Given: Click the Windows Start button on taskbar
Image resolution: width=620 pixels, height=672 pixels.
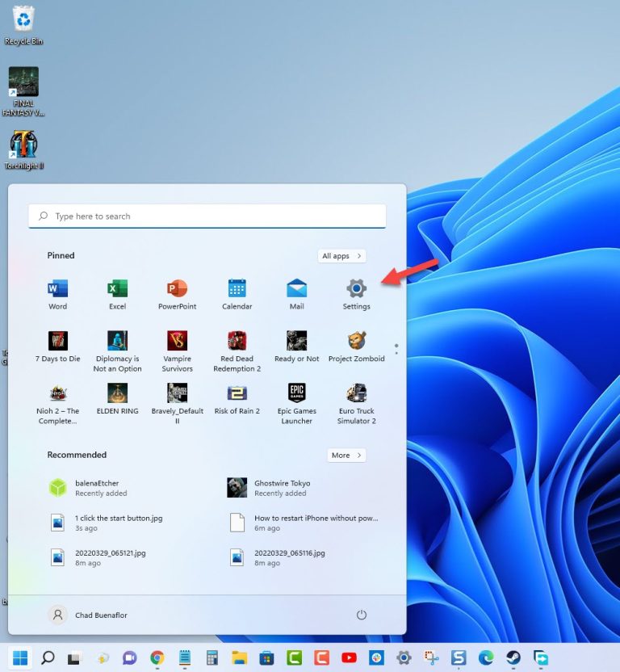Looking at the screenshot, I should point(19,657).
